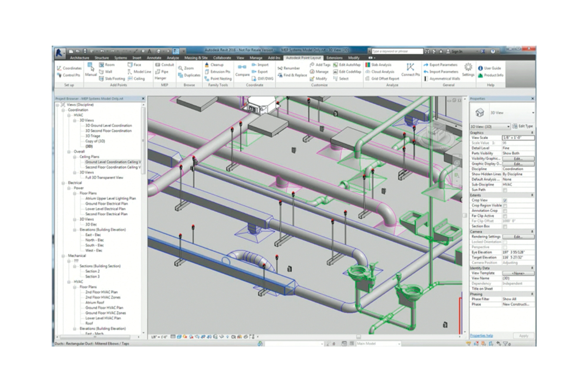Click the Slab Analysis tool icon
This screenshot has height=392, width=588.
coord(368,65)
